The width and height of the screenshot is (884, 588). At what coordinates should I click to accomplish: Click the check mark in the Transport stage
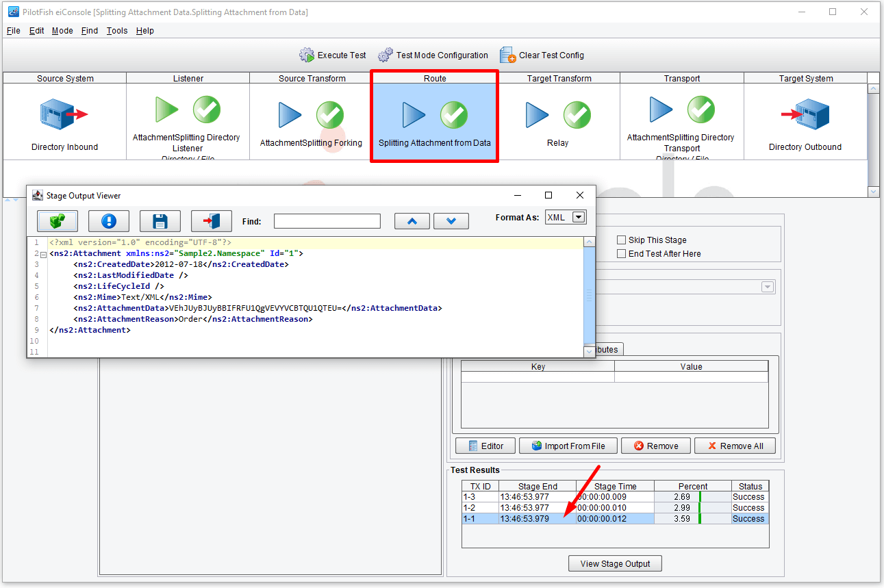click(701, 110)
